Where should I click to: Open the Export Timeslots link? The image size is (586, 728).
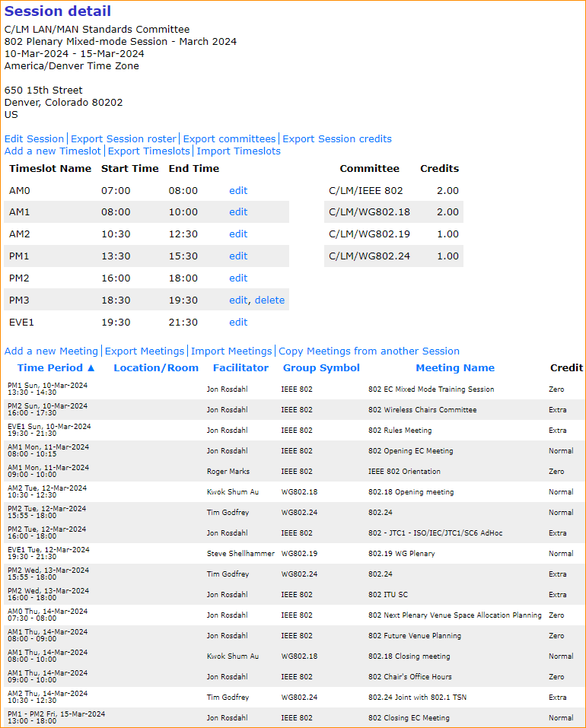(149, 151)
